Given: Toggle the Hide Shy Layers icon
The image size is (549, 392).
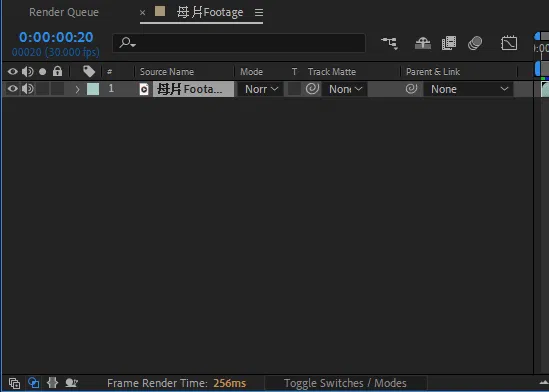Looking at the screenshot, I should [x=423, y=43].
